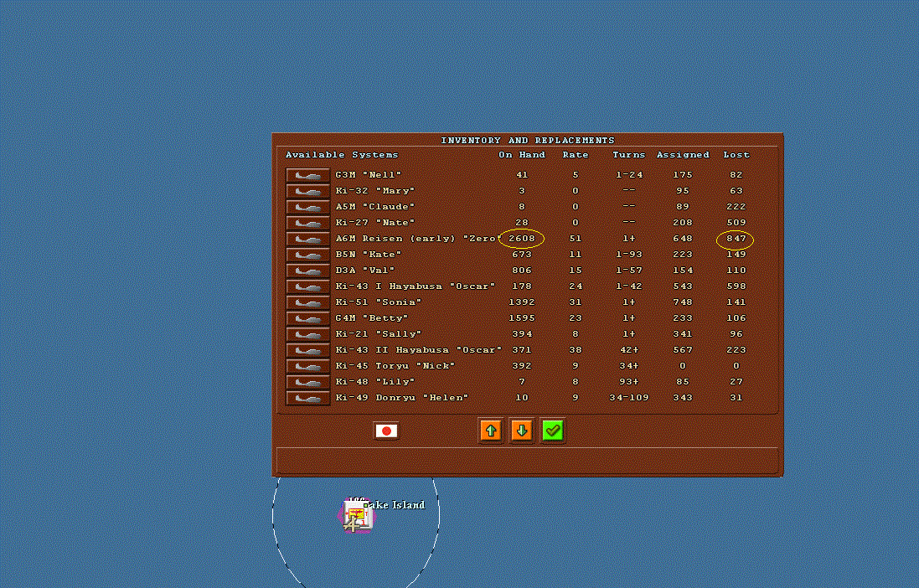This screenshot has height=588, width=919.
Task: Click the aircraft icon for Ki-21 "Sally"
Action: point(307,334)
